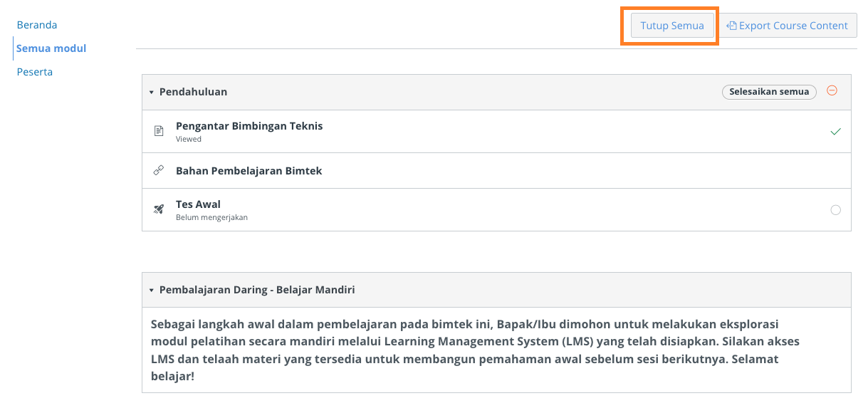This screenshot has width=868, height=418.
Task: Click the Selesaikan semua pill
Action: (x=769, y=92)
